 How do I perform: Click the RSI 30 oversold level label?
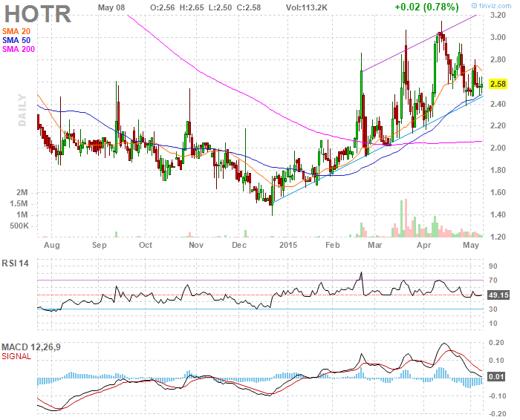tap(493, 309)
